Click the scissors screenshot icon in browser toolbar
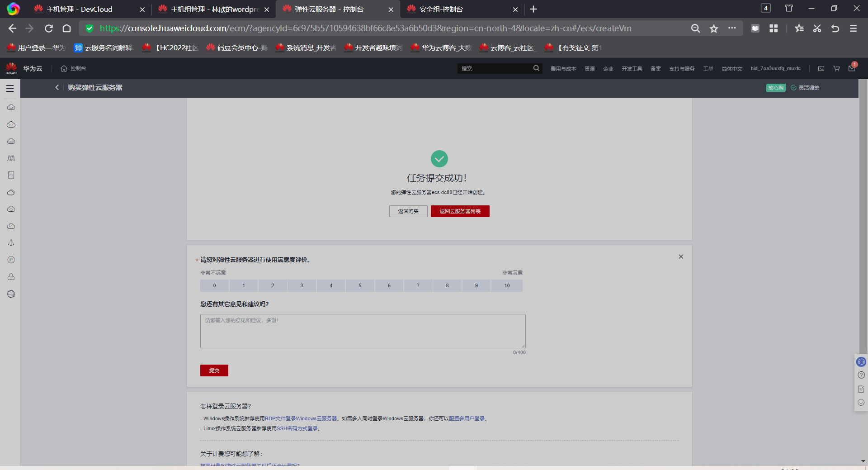 (x=817, y=28)
